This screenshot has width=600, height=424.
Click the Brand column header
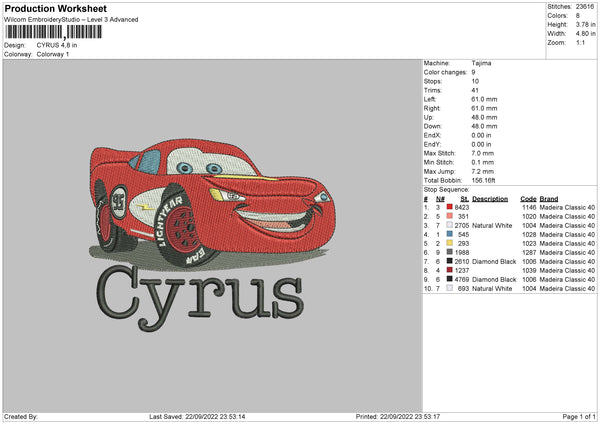[549, 198]
